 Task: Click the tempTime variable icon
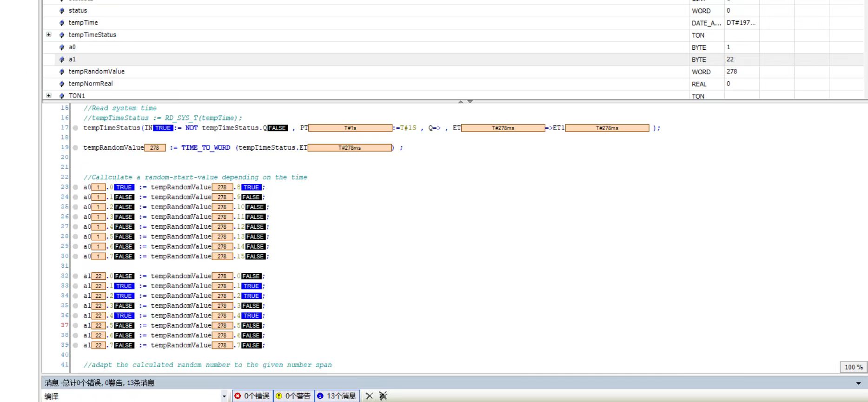[x=62, y=23]
